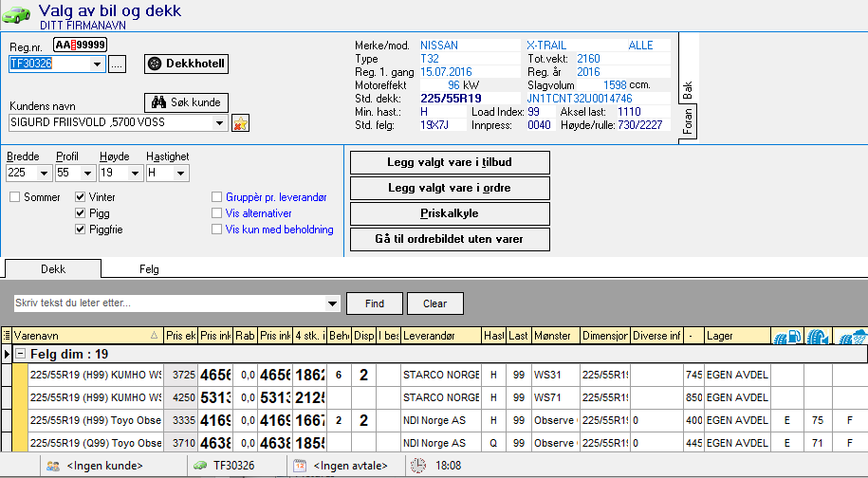
Task: Click the fuel efficiency column icon
Action: tap(787, 336)
